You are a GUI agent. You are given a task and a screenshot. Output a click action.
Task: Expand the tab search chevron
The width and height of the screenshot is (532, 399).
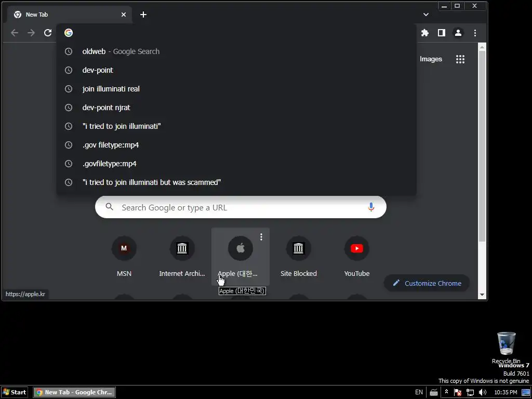(426, 14)
